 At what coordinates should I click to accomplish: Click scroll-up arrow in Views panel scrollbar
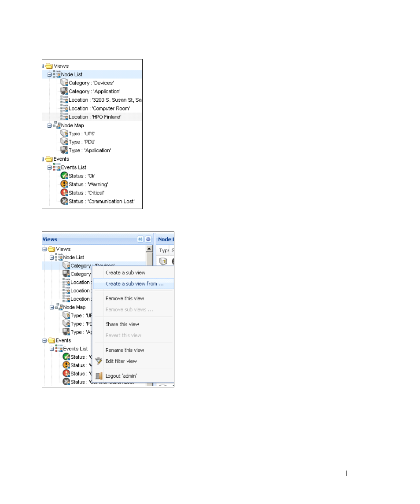tap(149, 249)
